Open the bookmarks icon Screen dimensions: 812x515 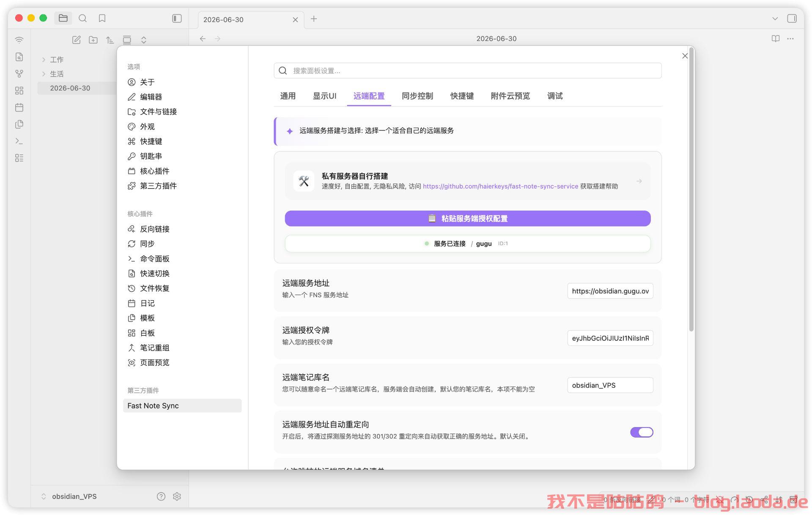click(102, 18)
